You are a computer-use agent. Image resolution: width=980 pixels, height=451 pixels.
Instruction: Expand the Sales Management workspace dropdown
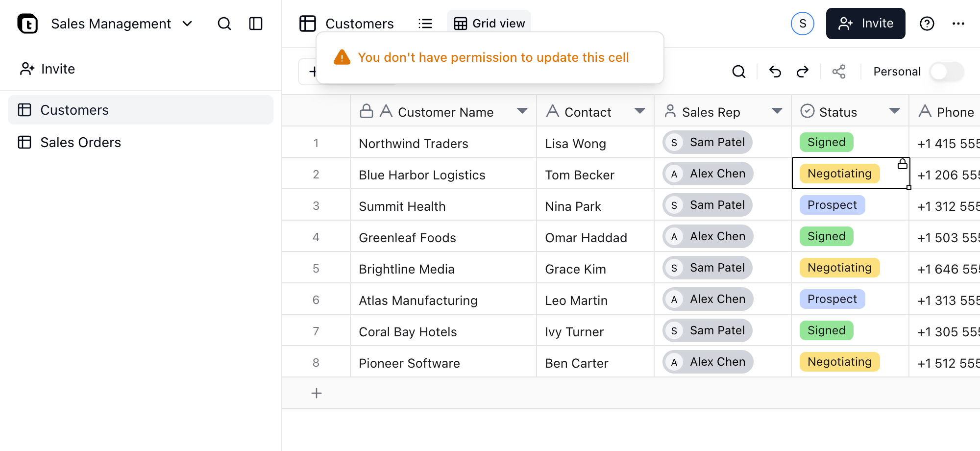(x=187, y=24)
